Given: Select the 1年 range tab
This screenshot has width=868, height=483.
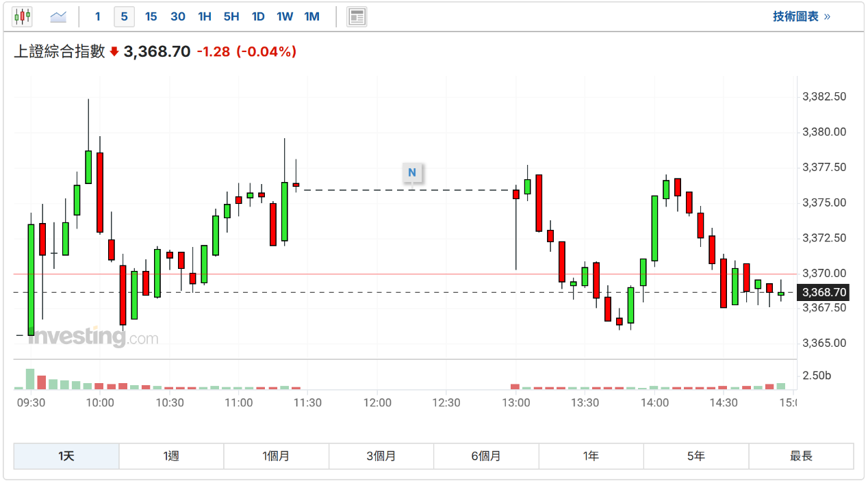Looking at the screenshot, I should 591,456.
